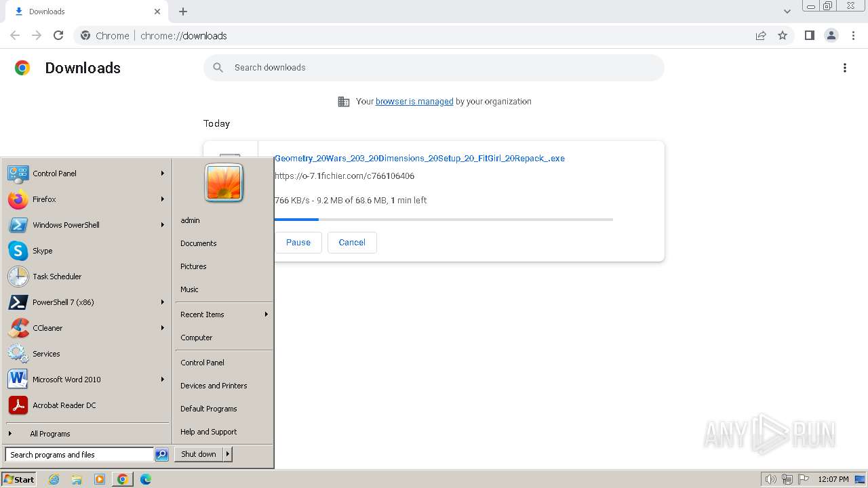Focus the Search downloads field
868x488 pixels.
[x=434, y=68]
